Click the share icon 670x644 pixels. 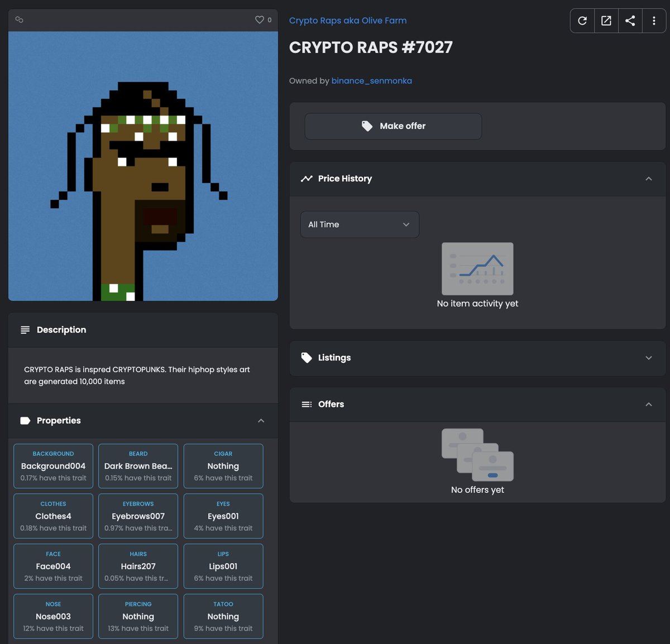pyautogui.click(x=630, y=21)
